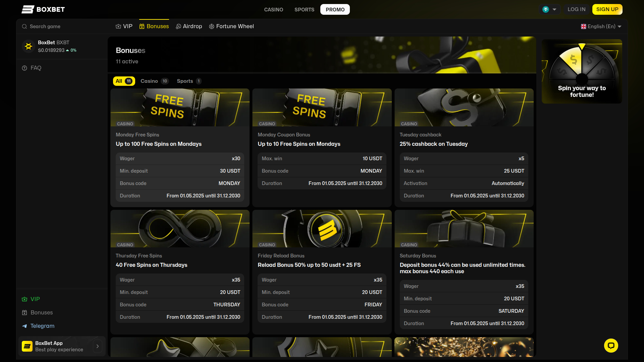Screen dimensions: 644x362
Task: Switch the bonus filter to Sports
Action: 189,81
